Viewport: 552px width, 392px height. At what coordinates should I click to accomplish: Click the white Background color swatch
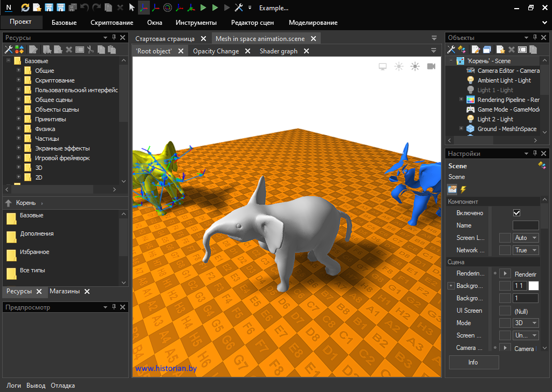coord(533,286)
